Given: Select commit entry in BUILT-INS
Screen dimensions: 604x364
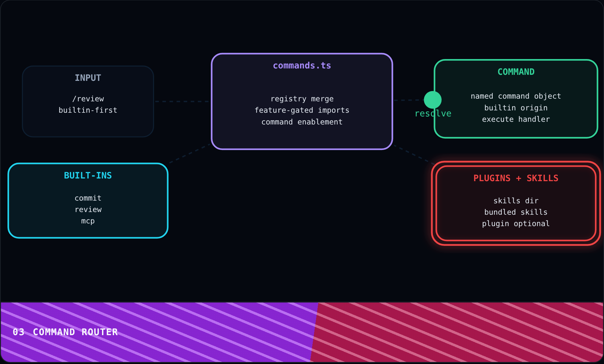Looking at the screenshot, I should (88, 198).
